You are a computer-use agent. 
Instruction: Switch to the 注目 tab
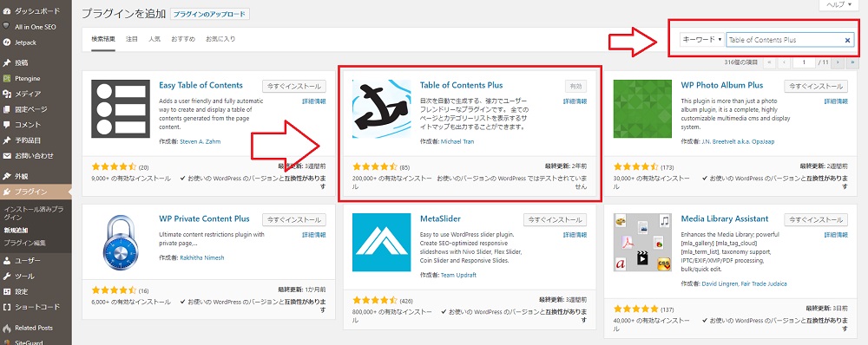(x=132, y=39)
